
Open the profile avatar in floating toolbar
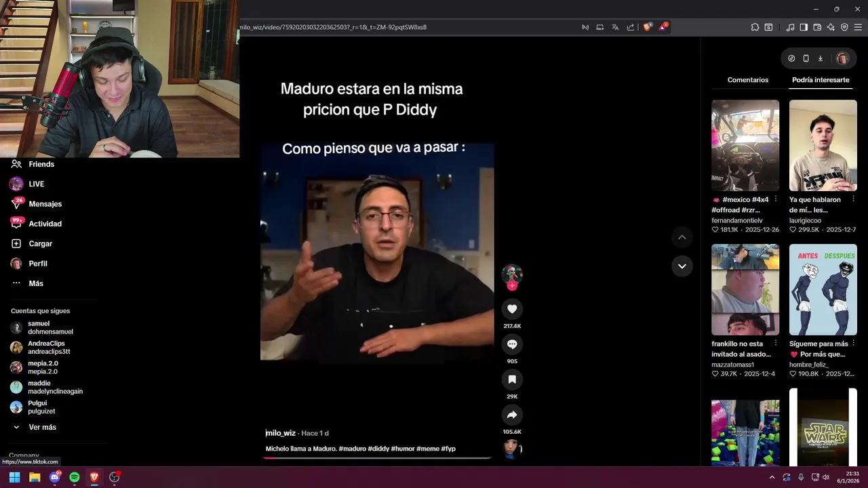(842, 58)
